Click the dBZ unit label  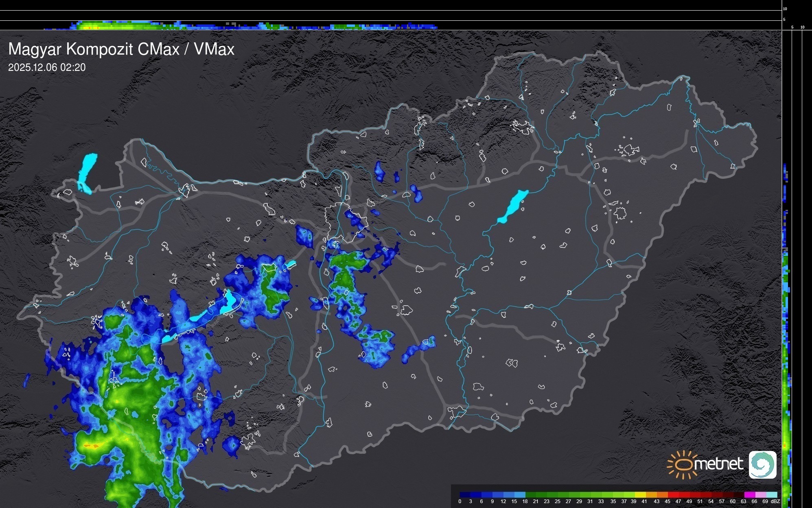click(775, 501)
